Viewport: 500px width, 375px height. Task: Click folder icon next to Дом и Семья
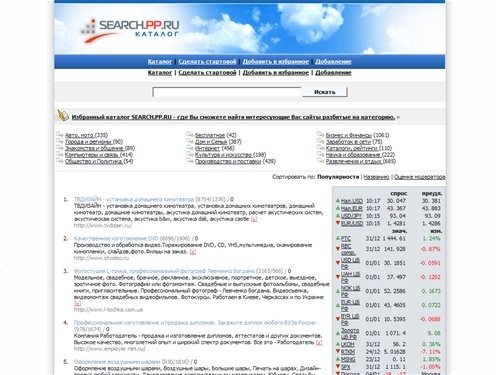(190, 141)
